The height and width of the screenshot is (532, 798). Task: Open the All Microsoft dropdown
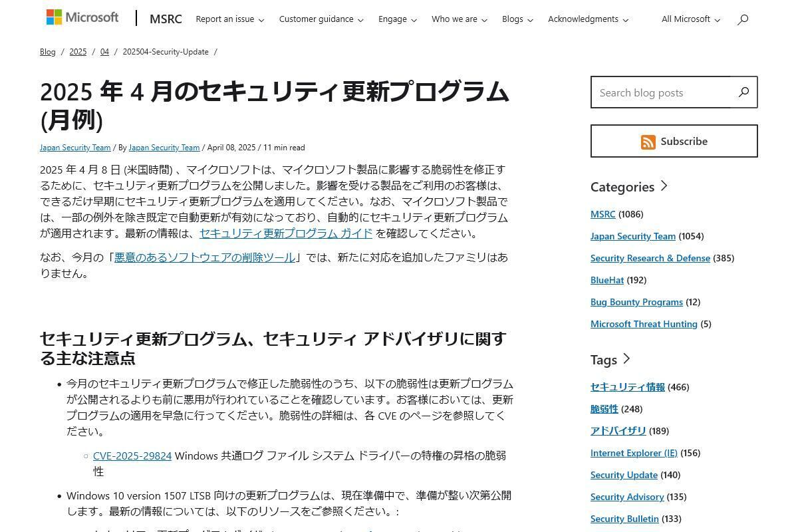pyautogui.click(x=691, y=19)
